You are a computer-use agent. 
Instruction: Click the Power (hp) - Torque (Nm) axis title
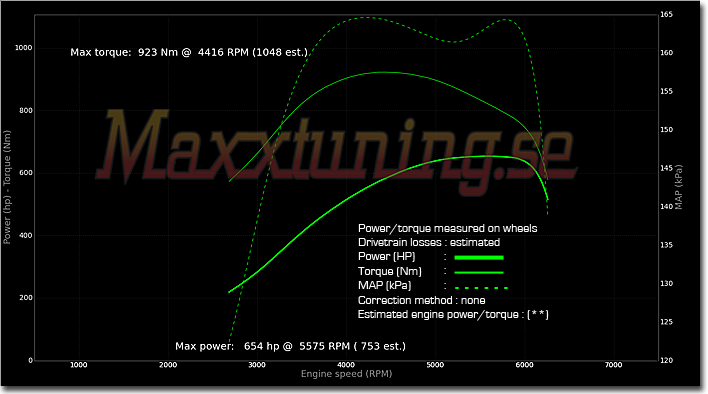pos(7,187)
